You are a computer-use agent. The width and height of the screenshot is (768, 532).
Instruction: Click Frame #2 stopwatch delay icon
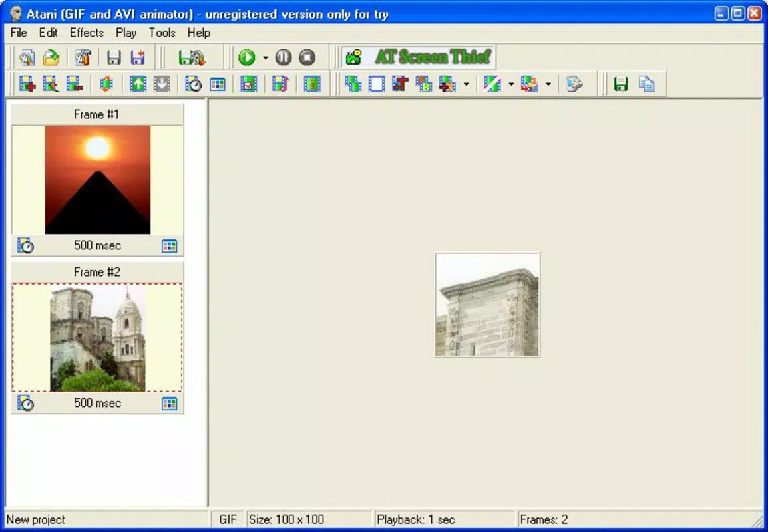25,403
